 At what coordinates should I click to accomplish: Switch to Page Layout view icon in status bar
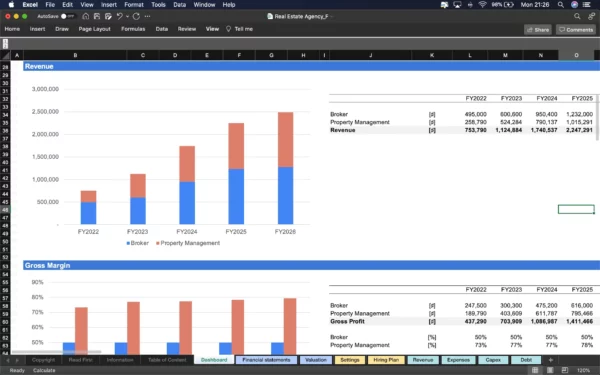[x=550, y=370]
